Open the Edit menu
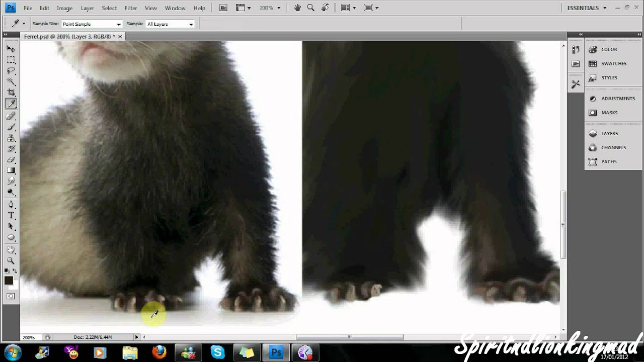The height and width of the screenshot is (362, 644). point(44,8)
